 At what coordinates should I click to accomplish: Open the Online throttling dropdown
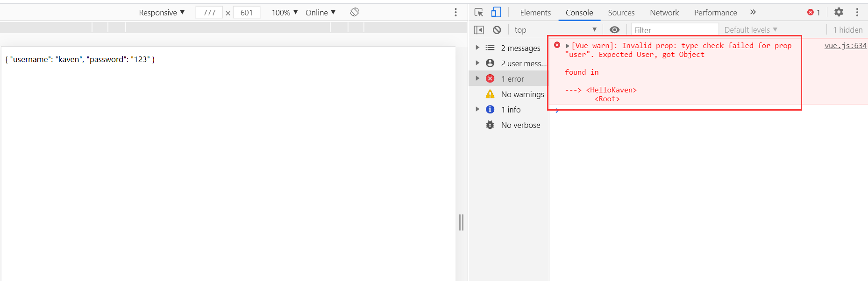coord(320,13)
